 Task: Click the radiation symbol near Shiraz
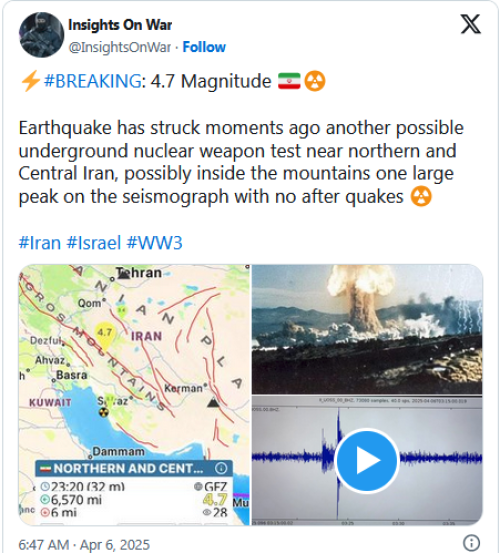point(103,412)
